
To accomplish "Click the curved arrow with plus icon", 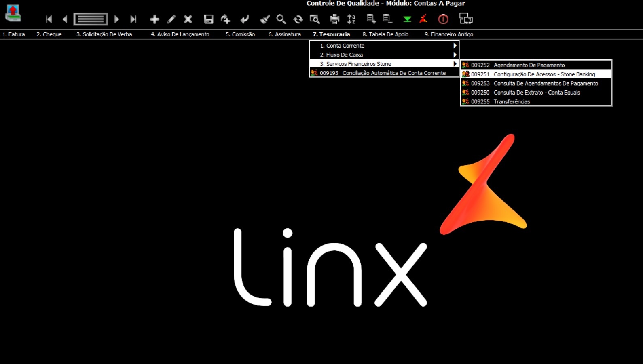I will coord(225,19).
